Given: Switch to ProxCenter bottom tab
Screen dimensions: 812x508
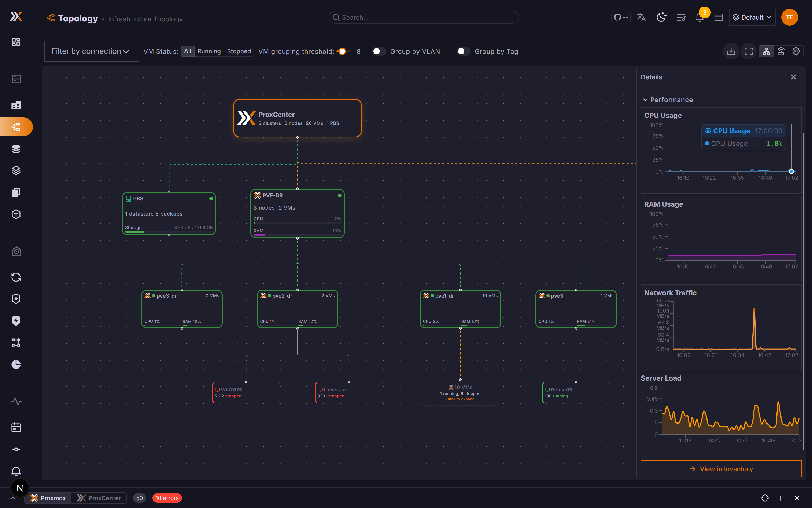Looking at the screenshot, I should (99, 498).
